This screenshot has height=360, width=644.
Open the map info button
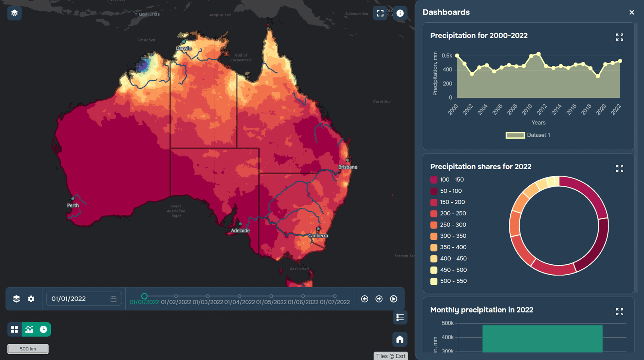click(x=400, y=13)
